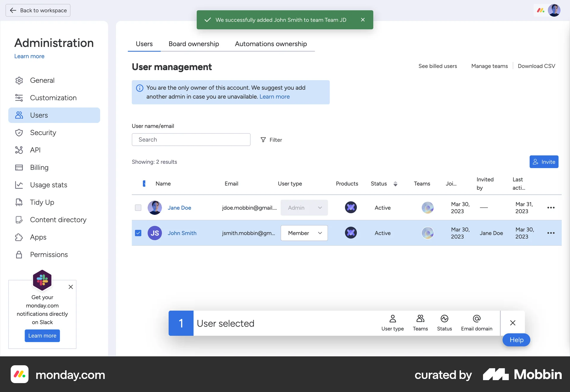View Usage stats from the sidebar
Image resolution: width=570 pixels, height=392 pixels.
(x=48, y=185)
